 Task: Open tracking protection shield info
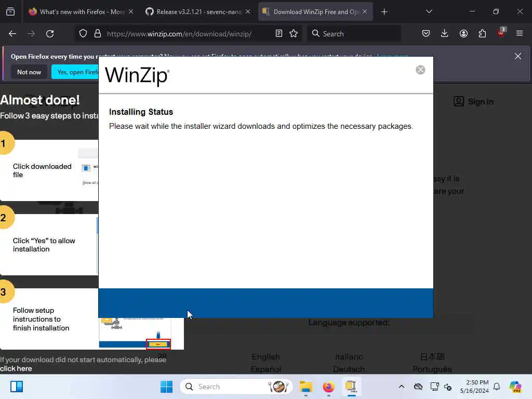(x=83, y=34)
